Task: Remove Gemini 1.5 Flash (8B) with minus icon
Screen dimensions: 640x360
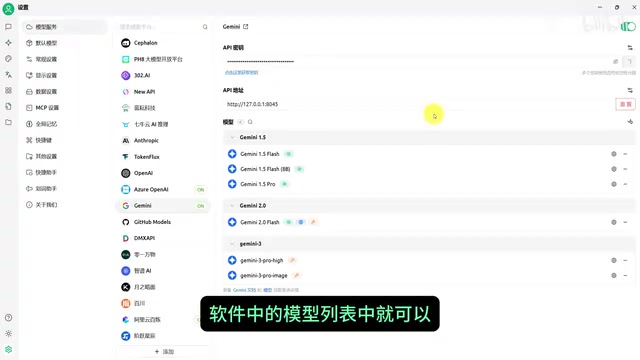Action: pyautogui.click(x=625, y=169)
